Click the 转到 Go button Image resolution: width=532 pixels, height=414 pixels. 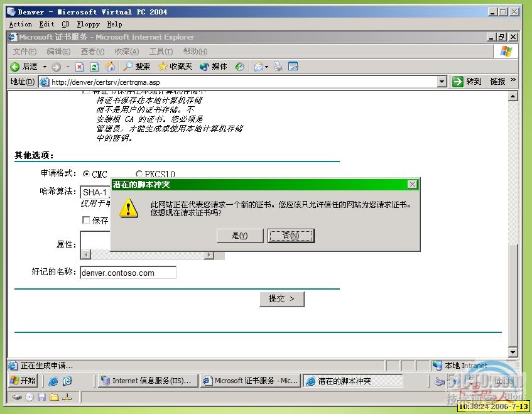[x=467, y=82]
